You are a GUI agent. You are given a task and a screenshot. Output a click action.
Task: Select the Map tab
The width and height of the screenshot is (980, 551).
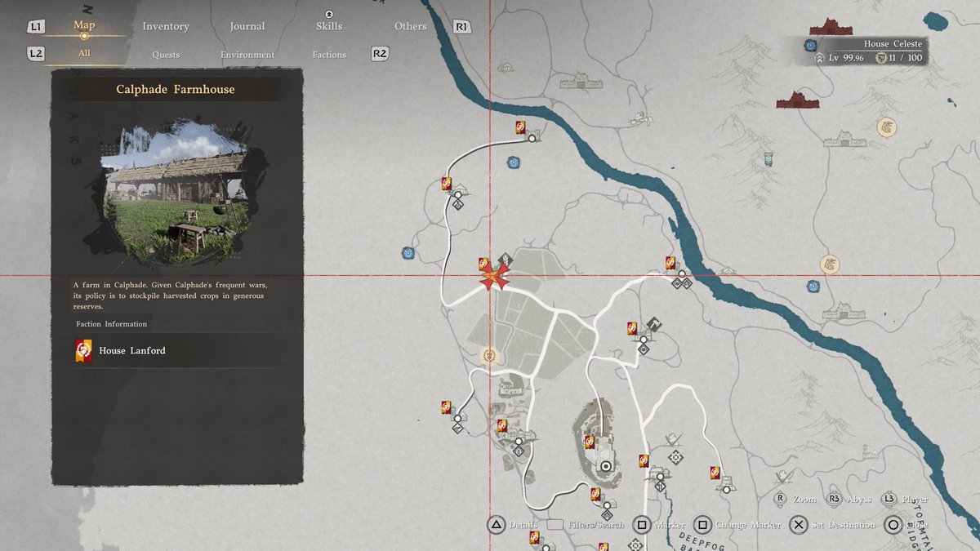point(84,25)
